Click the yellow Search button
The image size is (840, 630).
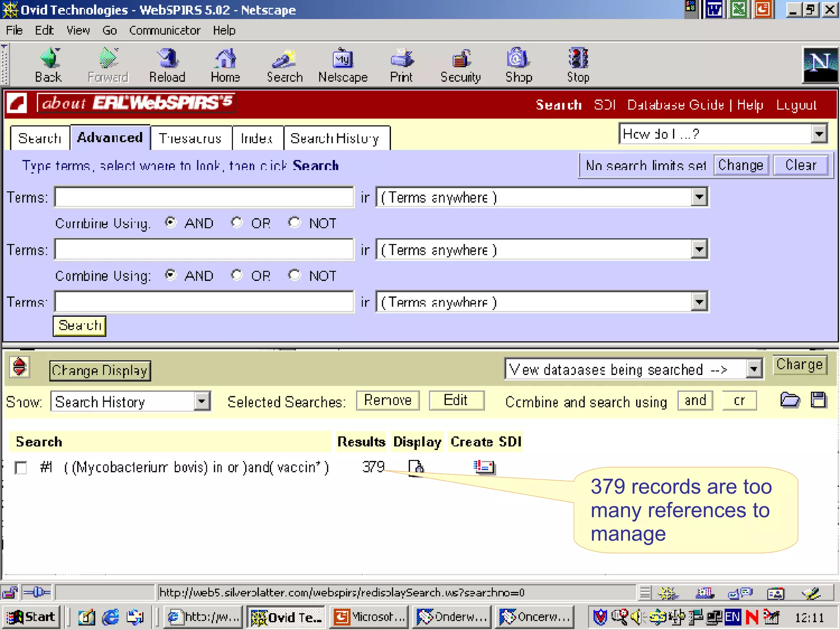(x=80, y=326)
